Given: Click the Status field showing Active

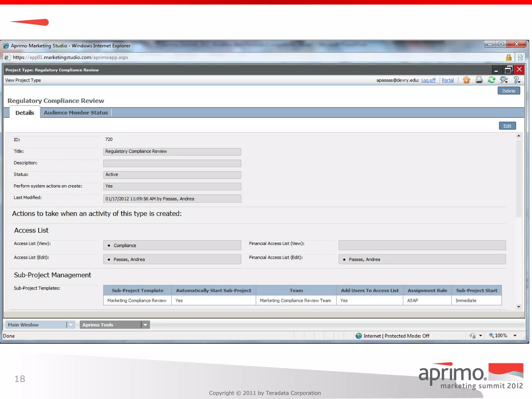Looking at the screenshot, I should coord(172,175).
